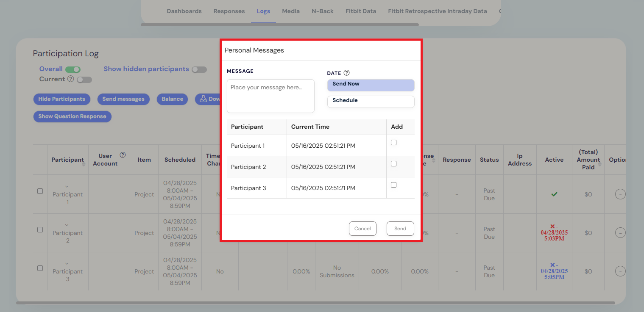This screenshot has height=312, width=644.
Task: Click the table horizontal scrollbar at bottom
Action: point(315,303)
